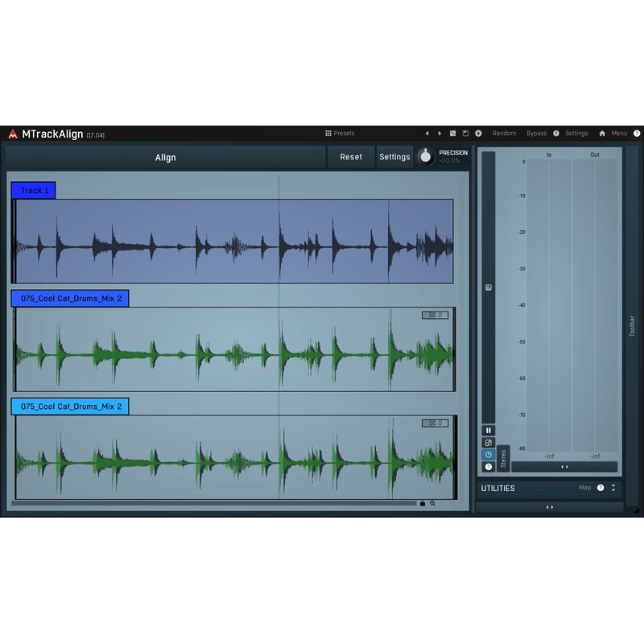
Task: Click the Random button in top bar
Action: [504, 134]
